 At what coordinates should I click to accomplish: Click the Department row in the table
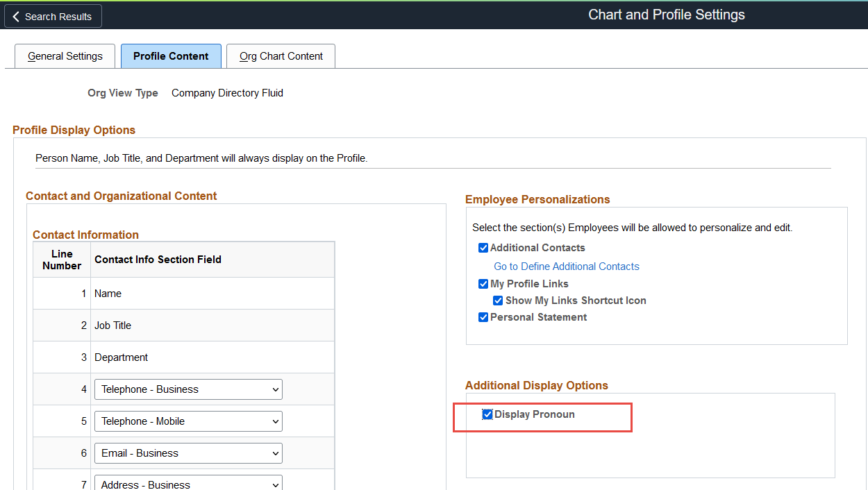122,357
